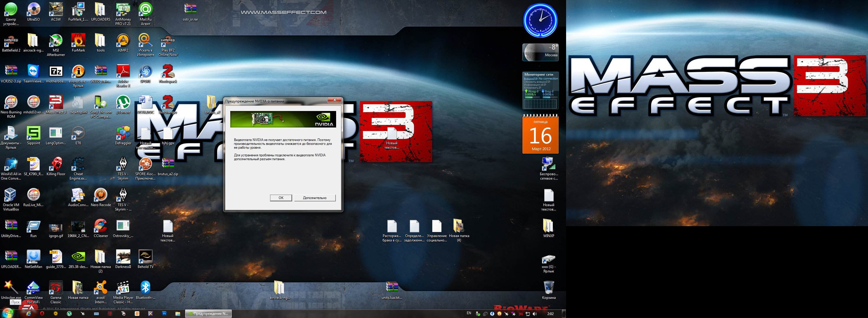The height and width of the screenshot is (318, 868).
Task: Open Play BF2 Online Now! shortcut
Action: pos(168,45)
